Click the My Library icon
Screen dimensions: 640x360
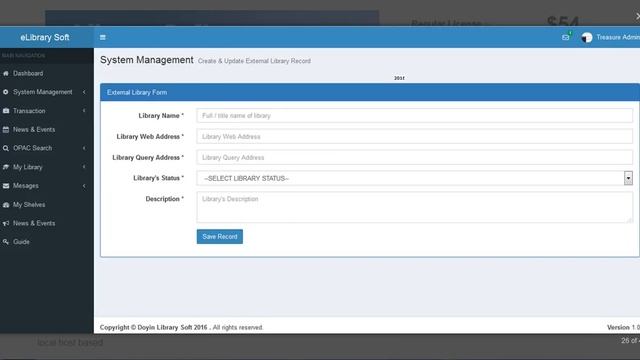coord(6,167)
